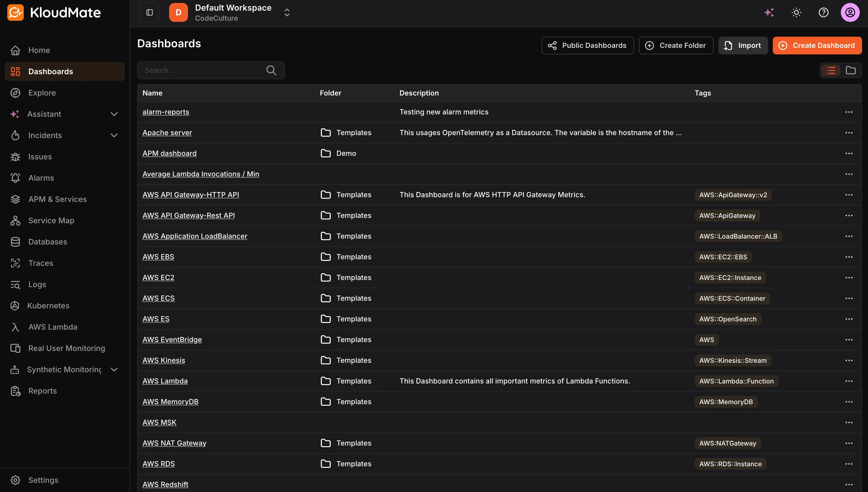Expand the Incidents menu
This screenshot has height=492, width=868.
114,135
